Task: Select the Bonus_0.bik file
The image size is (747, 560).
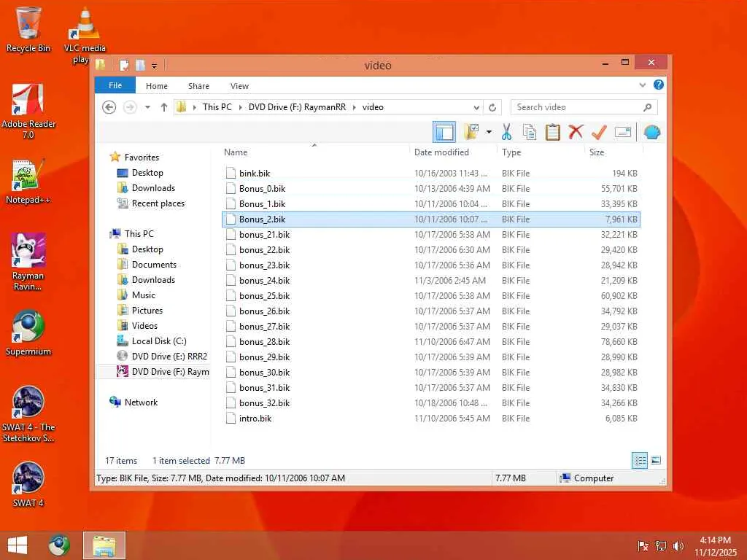Action: point(430,189)
